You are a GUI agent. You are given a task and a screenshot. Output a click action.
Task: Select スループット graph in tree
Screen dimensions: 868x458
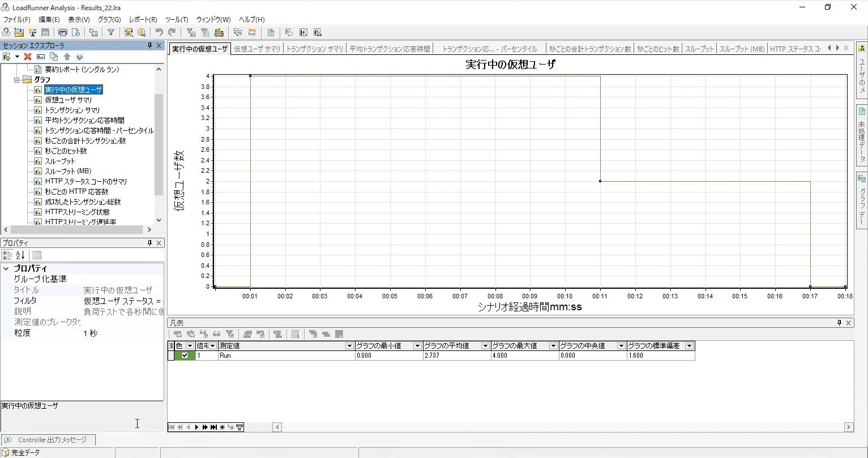[60, 161]
